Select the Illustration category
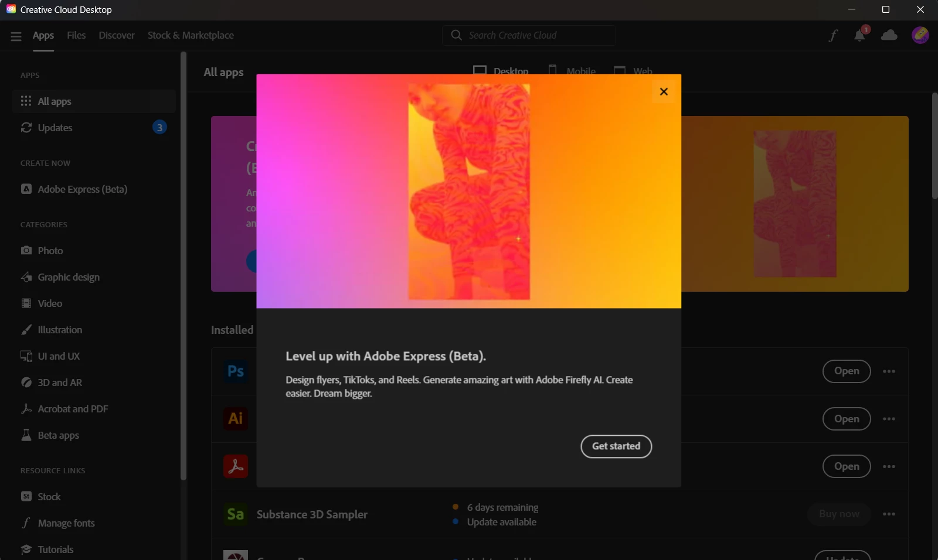The image size is (938, 560). [x=94, y=330]
